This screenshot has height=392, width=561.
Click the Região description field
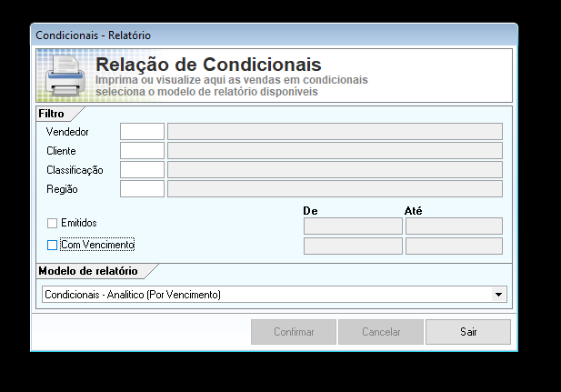coord(335,188)
